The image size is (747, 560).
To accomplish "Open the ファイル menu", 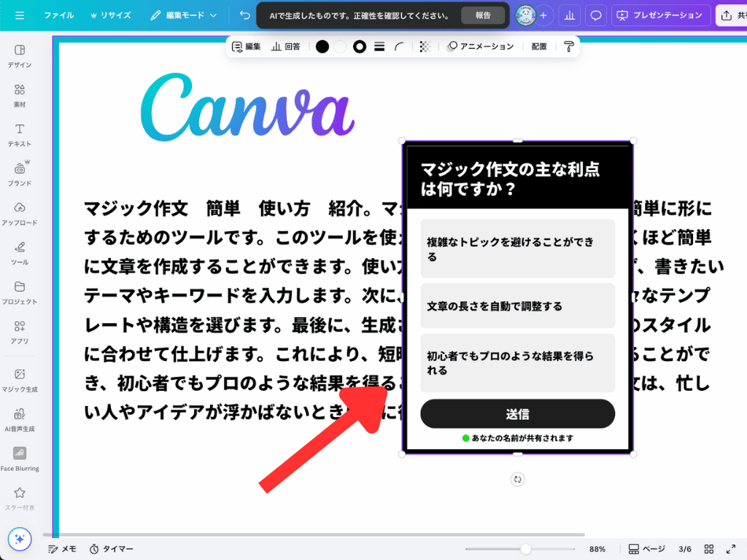I will pos(59,16).
